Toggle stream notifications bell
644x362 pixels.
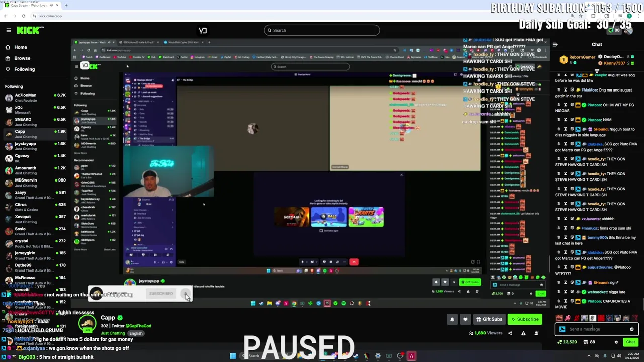coord(452,319)
